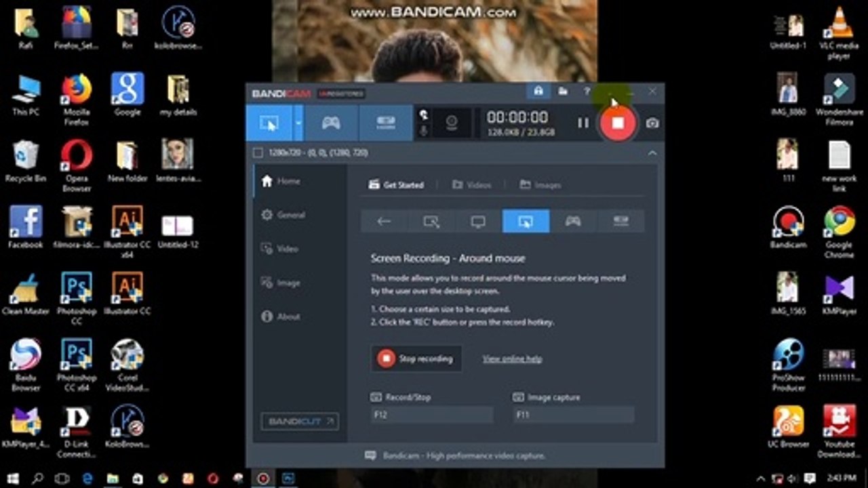Switch to the Videos tab
The height and width of the screenshot is (488, 868).
point(471,184)
